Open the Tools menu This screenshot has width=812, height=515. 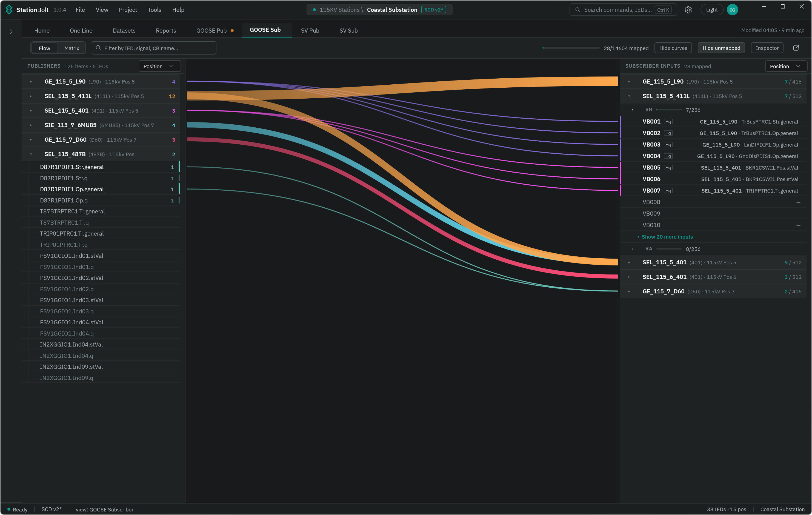pyautogui.click(x=154, y=10)
